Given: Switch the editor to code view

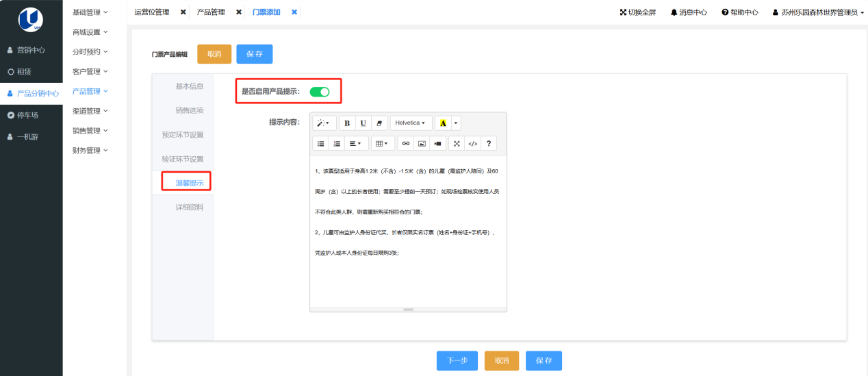Looking at the screenshot, I should coord(472,144).
